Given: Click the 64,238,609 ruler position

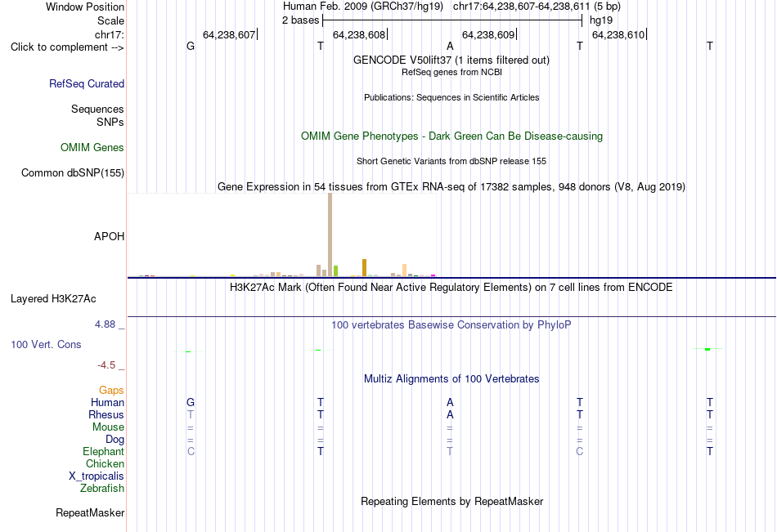Looking at the screenshot, I should coord(488,34).
